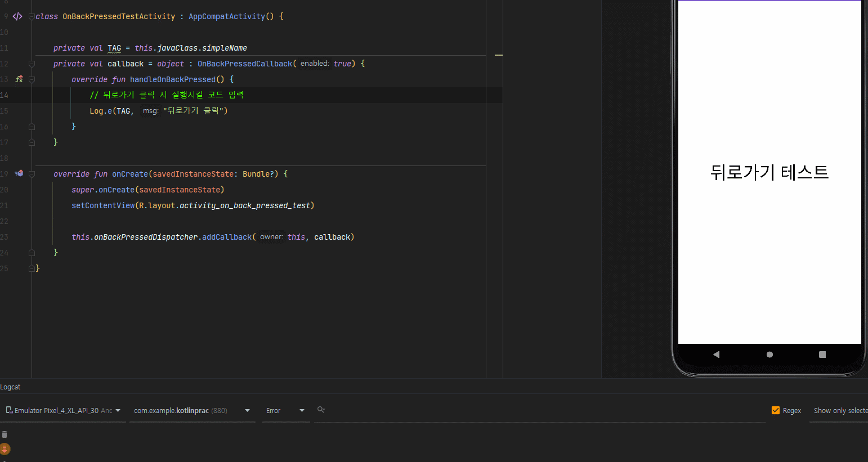868x462 pixels.
Task: Click the "뒤로가기 클릭" string literal
Action: tap(193, 111)
